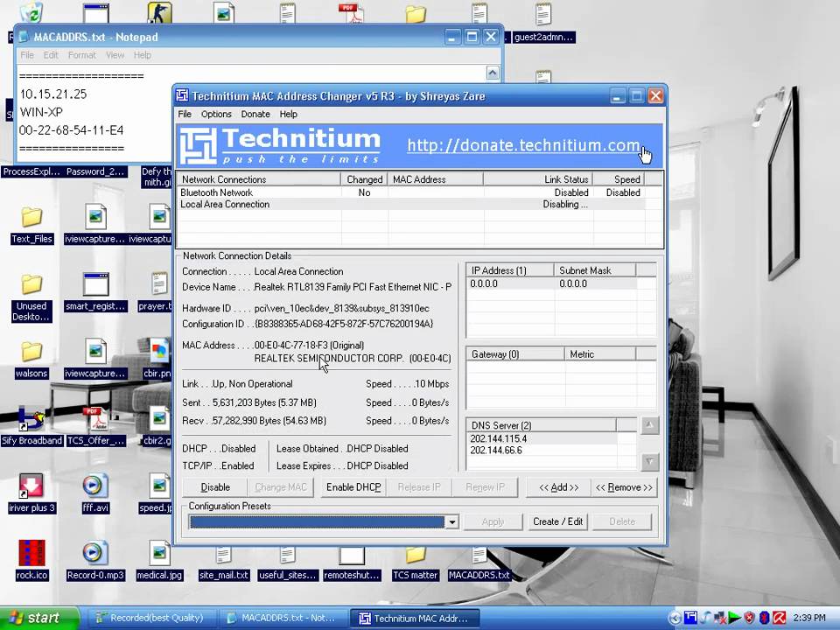Select the useful_sites text file icon

pyautogui.click(x=287, y=563)
